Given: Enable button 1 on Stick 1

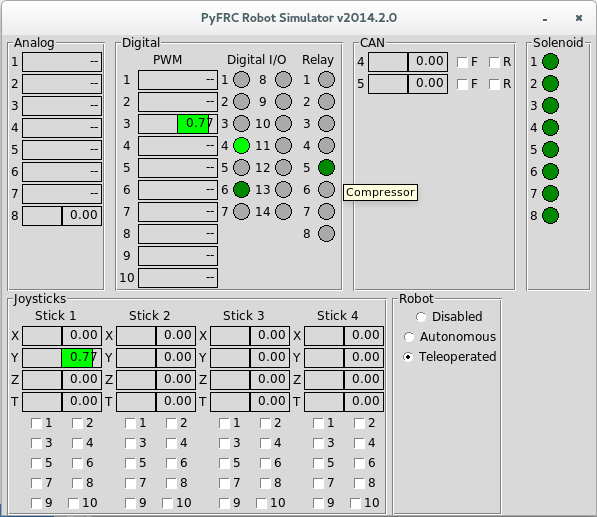Looking at the screenshot, I should click(x=37, y=423).
